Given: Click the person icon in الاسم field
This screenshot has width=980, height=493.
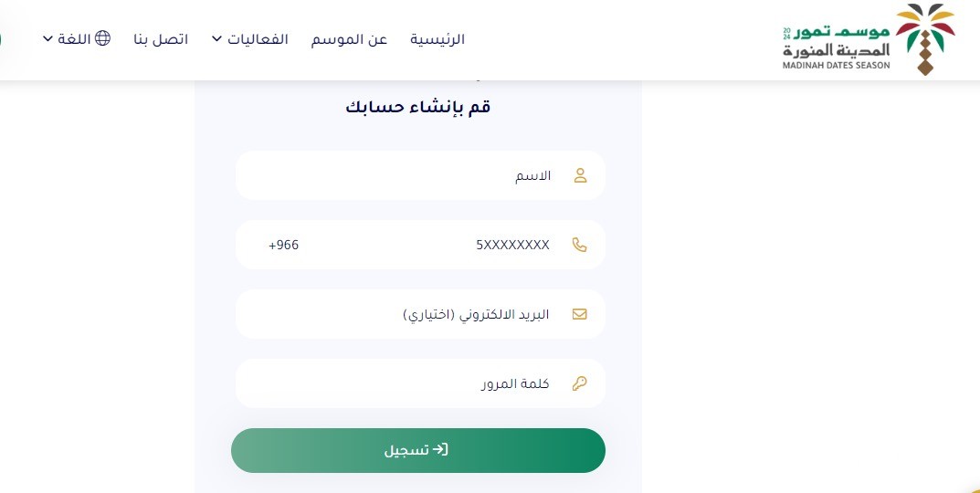Looking at the screenshot, I should [x=580, y=175].
